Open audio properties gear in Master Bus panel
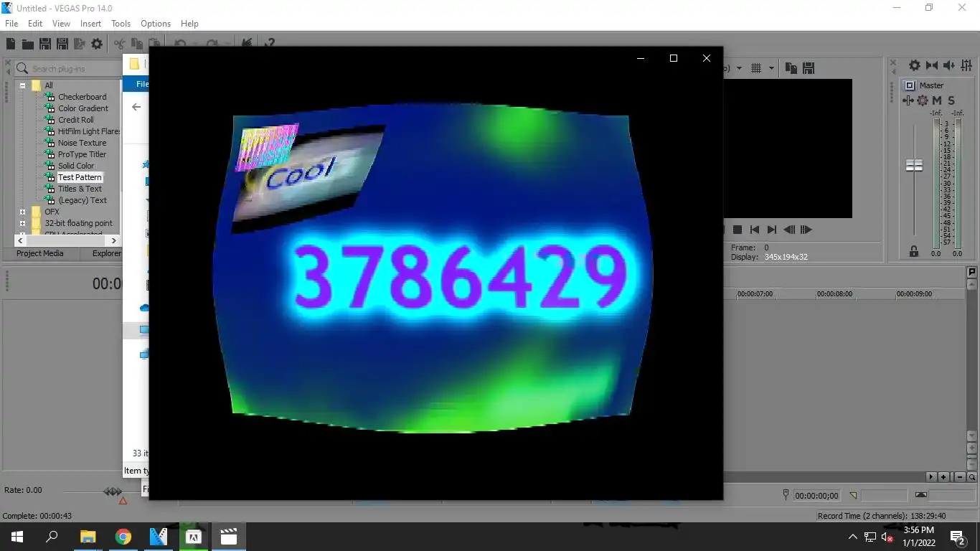The image size is (980, 551). (x=915, y=65)
